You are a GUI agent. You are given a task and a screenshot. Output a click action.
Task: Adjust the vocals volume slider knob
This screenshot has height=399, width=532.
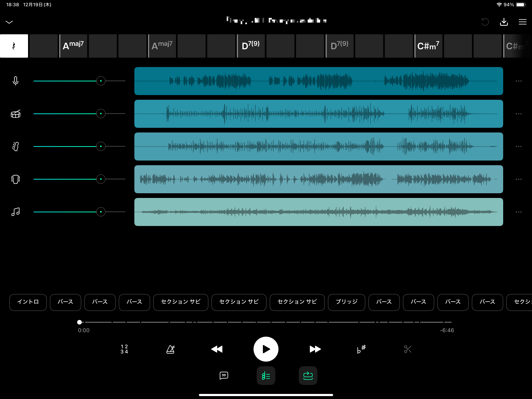[101, 81]
